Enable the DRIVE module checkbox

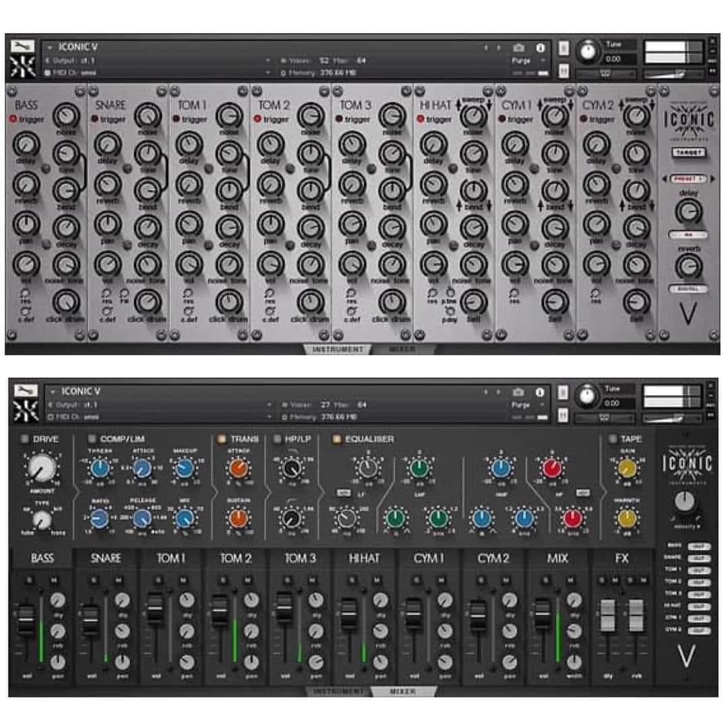point(24,437)
